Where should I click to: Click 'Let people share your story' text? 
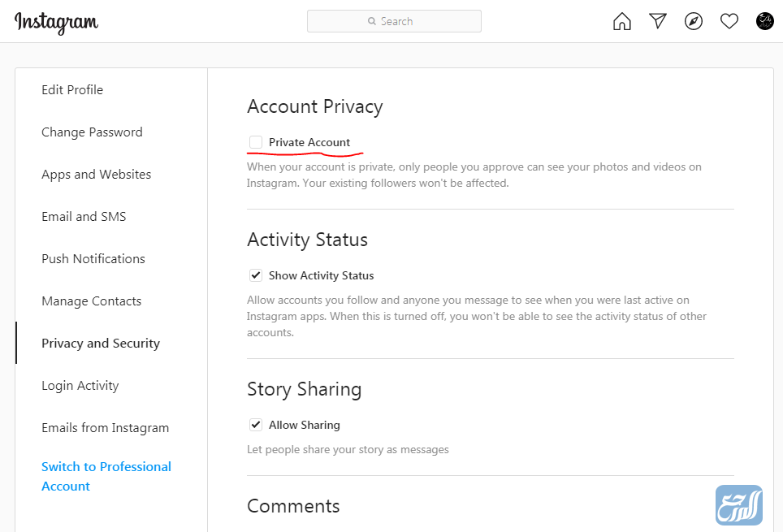pyautogui.click(x=348, y=450)
